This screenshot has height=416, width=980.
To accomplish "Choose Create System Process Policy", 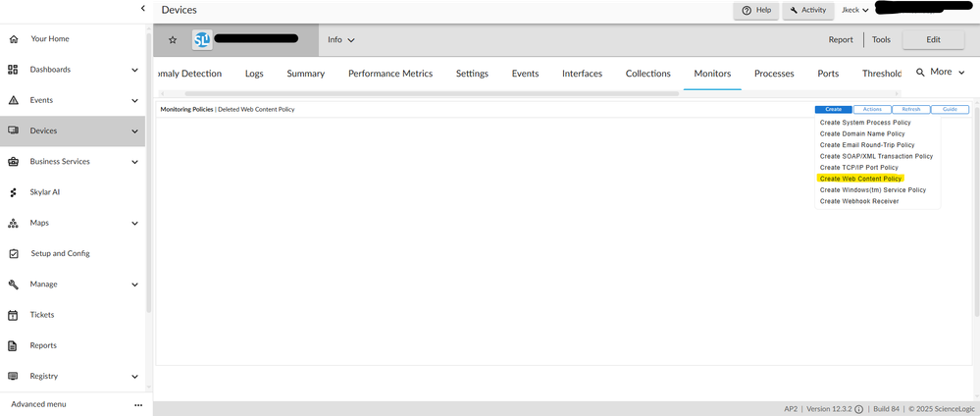I will click(x=865, y=123).
